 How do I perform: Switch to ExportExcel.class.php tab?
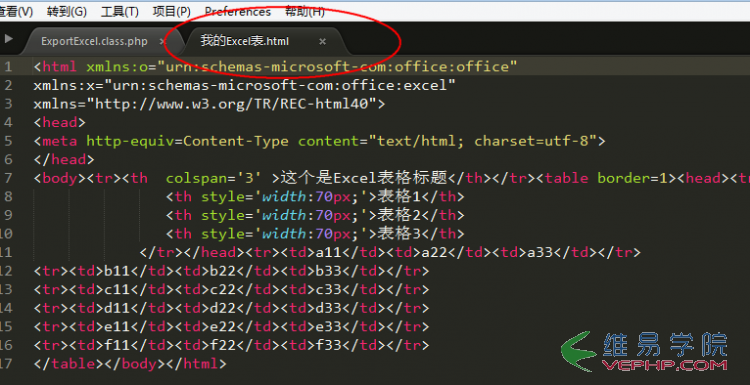click(94, 41)
